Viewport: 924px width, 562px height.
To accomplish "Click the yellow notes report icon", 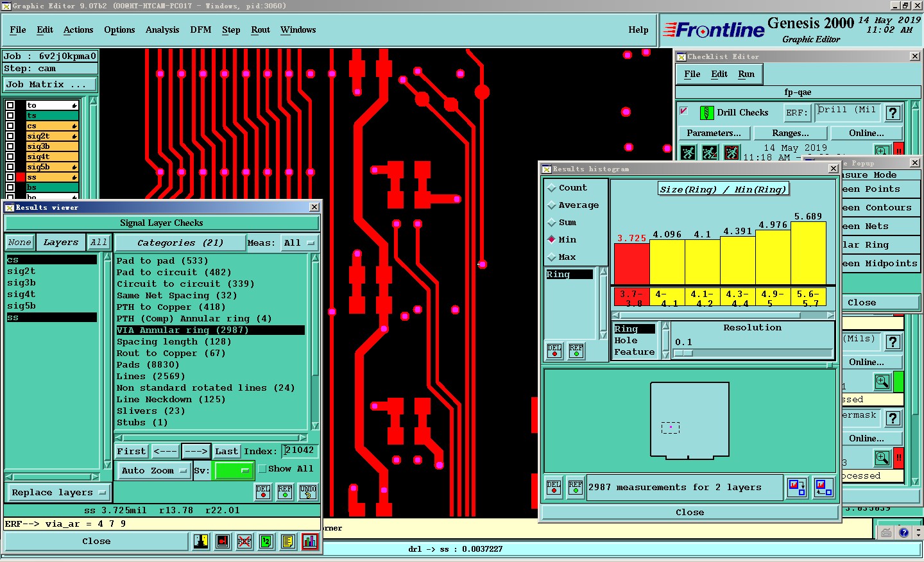I will click(x=287, y=541).
